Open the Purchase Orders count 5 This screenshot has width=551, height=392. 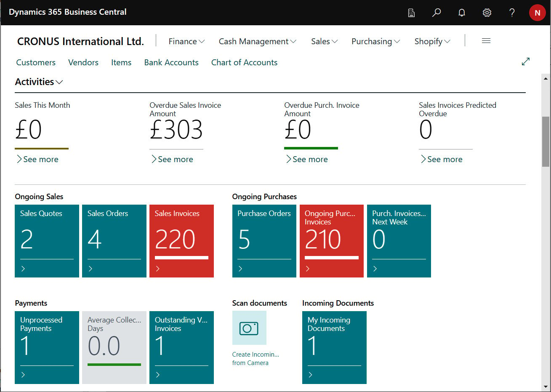[x=244, y=239]
